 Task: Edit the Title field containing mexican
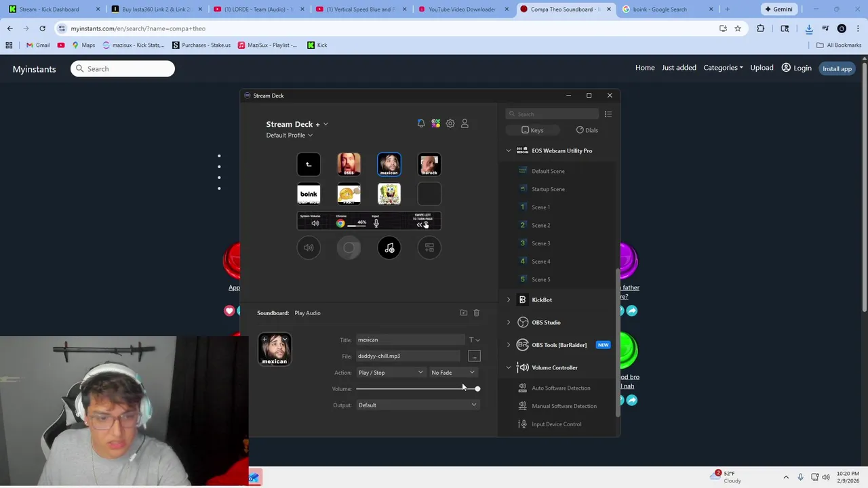click(x=410, y=340)
